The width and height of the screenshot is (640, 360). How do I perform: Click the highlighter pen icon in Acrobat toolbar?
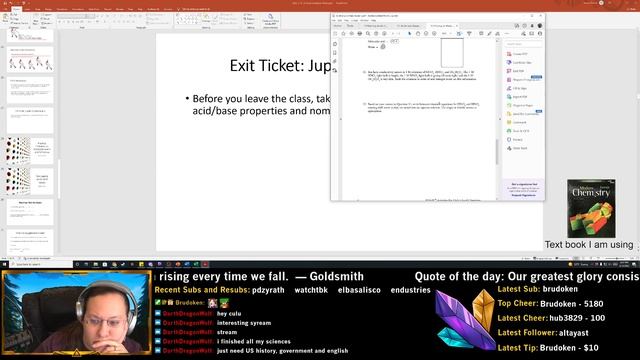(x=489, y=33)
